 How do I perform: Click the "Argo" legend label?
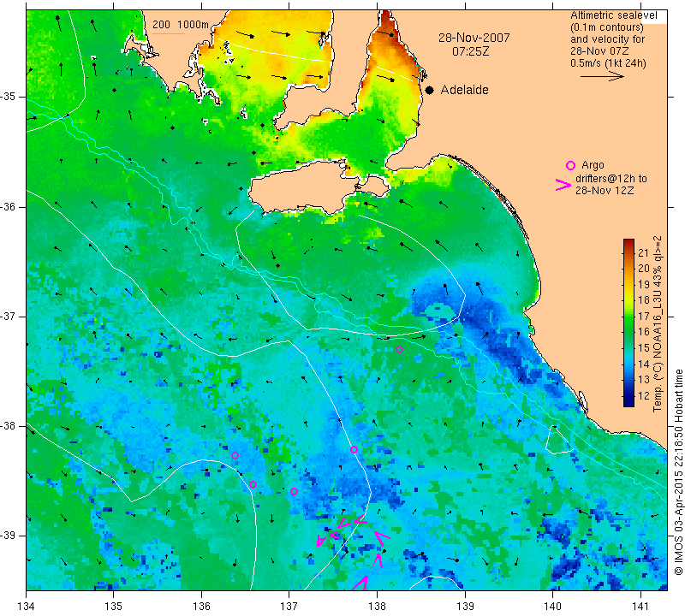[593, 165]
